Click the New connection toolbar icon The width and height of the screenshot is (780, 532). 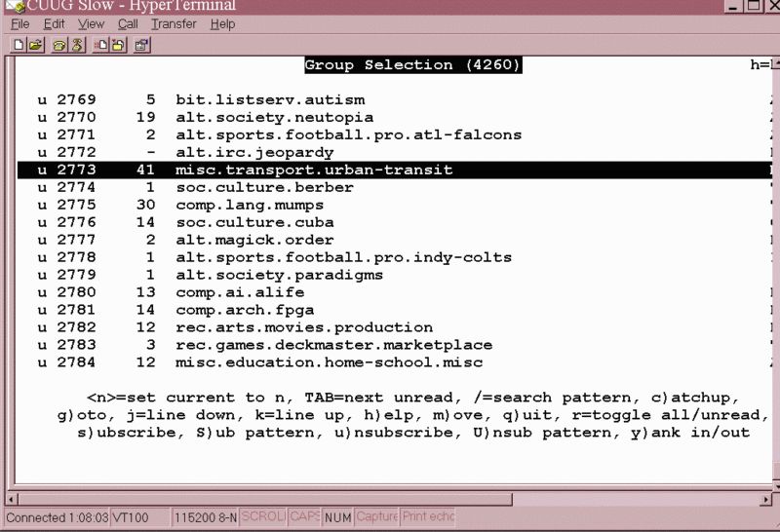(x=19, y=45)
